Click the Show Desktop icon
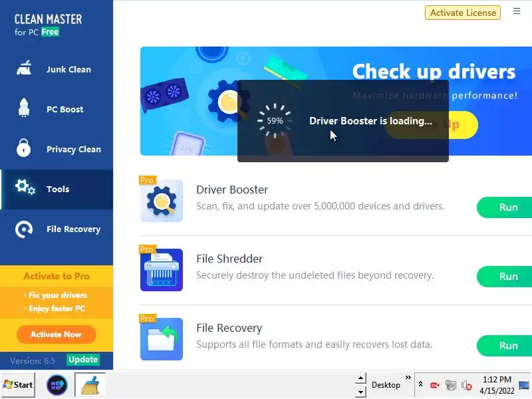The width and height of the screenshot is (532, 399). pos(524,385)
